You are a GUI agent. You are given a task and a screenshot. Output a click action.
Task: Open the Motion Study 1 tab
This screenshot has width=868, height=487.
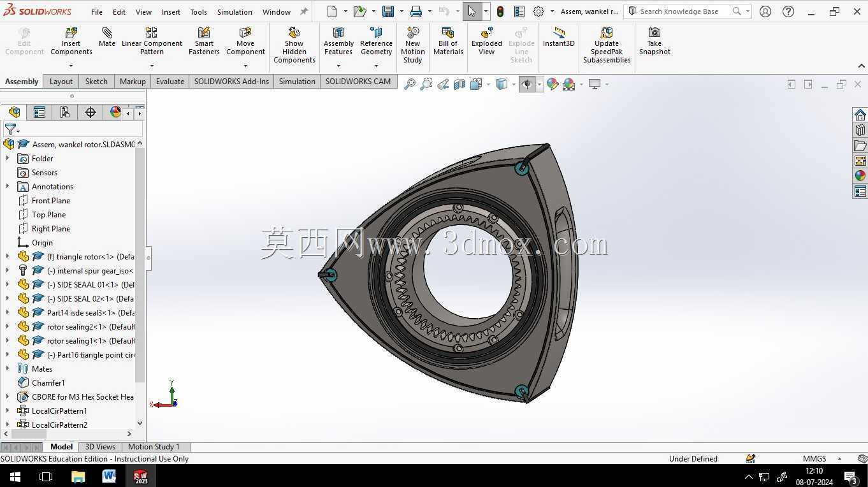(x=154, y=447)
